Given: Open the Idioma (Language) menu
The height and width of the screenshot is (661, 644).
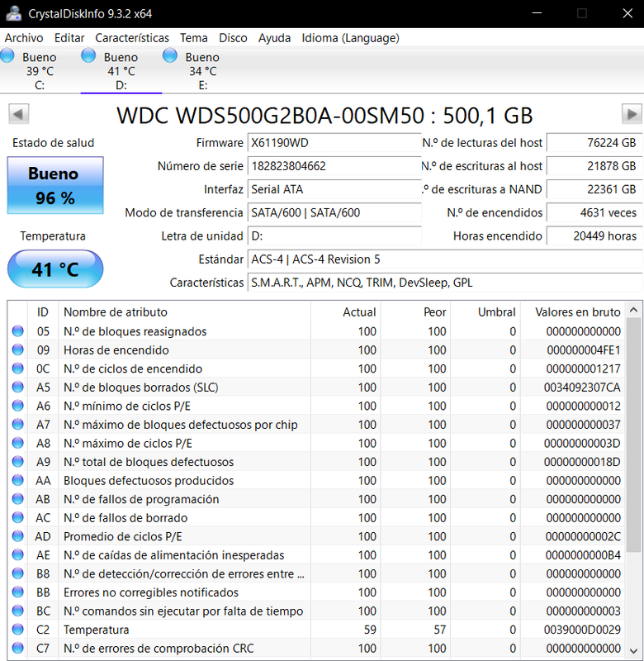Looking at the screenshot, I should [350, 38].
